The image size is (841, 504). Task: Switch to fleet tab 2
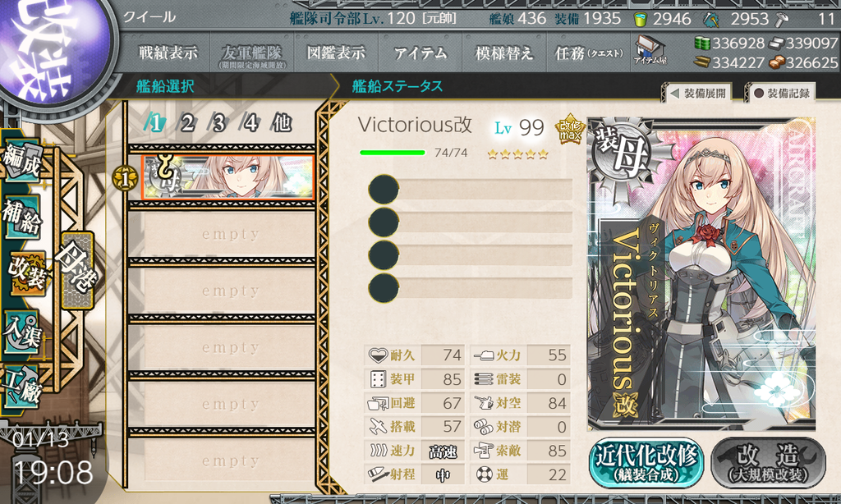187,123
